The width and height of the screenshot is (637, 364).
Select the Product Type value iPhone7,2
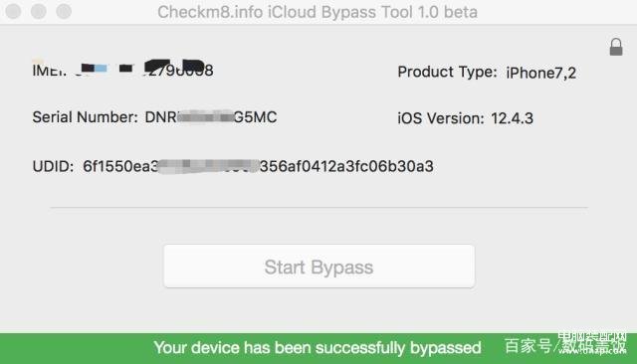click(x=541, y=73)
